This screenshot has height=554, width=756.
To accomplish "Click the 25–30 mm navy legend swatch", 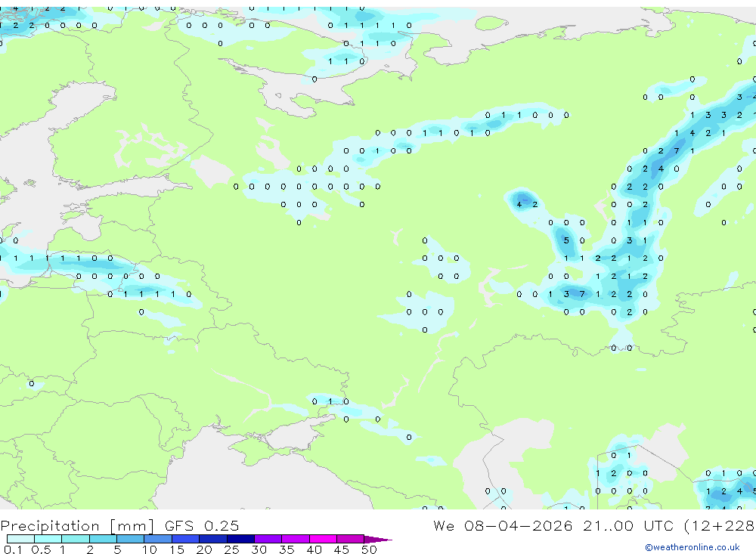I will tap(240, 539).
